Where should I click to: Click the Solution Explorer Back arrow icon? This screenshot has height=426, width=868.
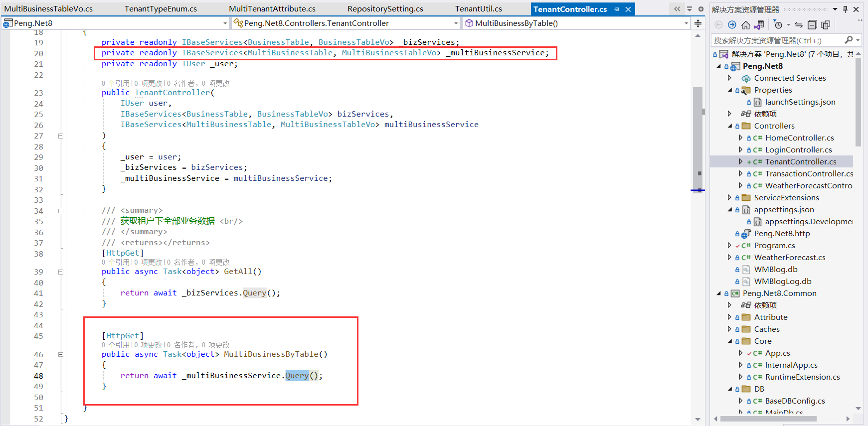pyautogui.click(x=718, y=25)
